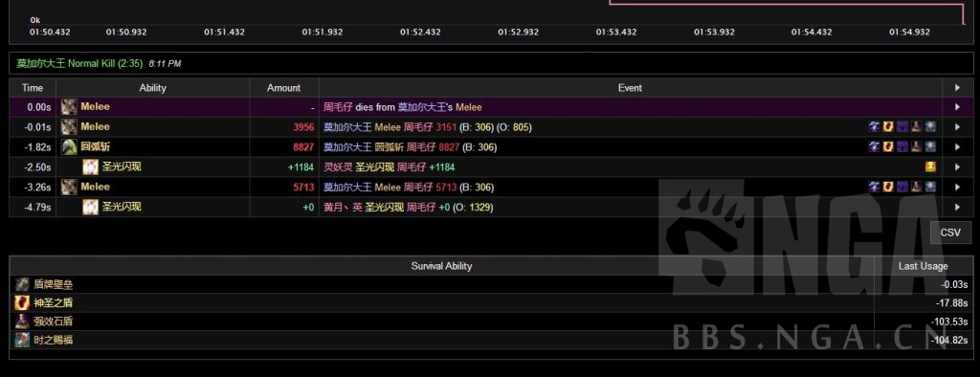This screenshot has width=980, height=377.
Task: Expand the arrow in the table header row
Action: pos(957,87)
